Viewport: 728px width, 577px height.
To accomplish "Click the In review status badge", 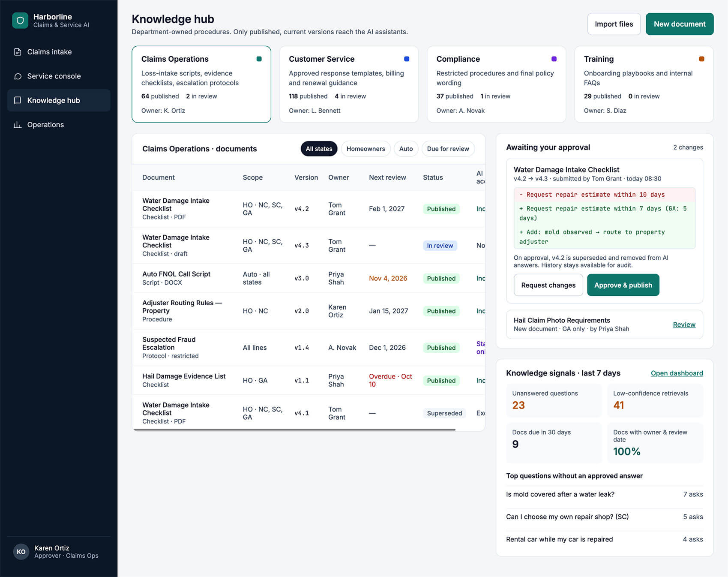I will [x=440, y=246].
